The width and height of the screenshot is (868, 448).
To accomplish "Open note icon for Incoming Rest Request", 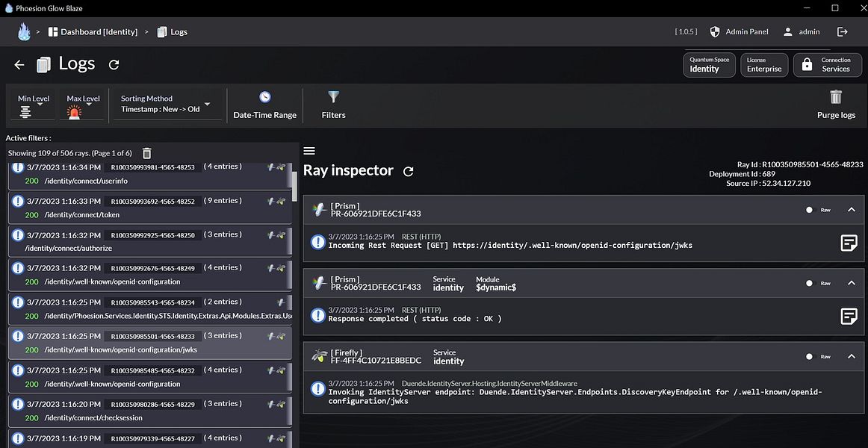I will pos(849,243).
